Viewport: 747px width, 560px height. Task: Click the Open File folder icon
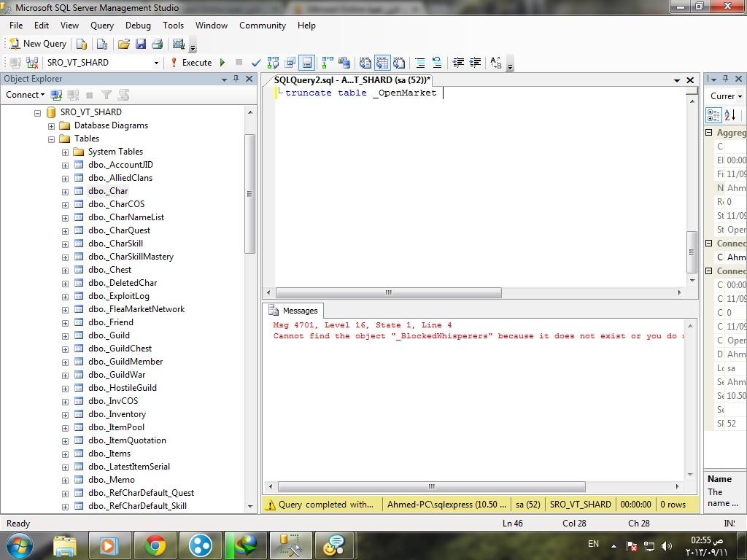123,44
